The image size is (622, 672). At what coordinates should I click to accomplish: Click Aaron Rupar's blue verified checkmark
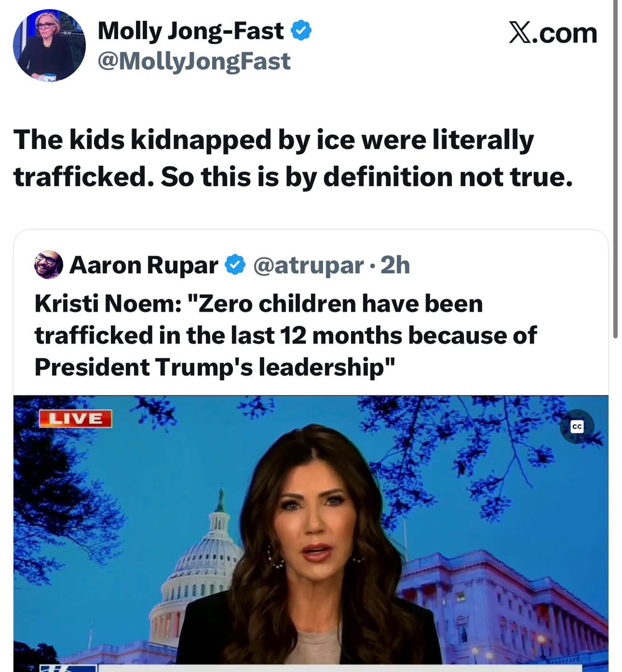point(235,265)
